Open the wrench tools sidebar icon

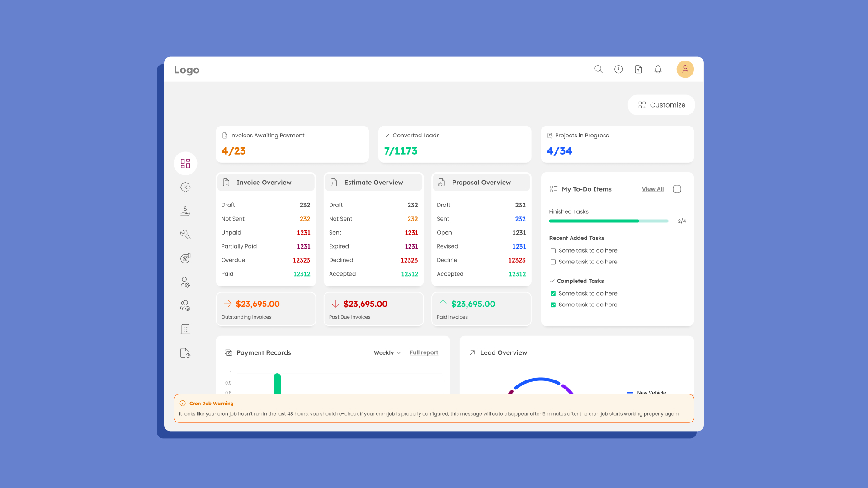[185, 235]
